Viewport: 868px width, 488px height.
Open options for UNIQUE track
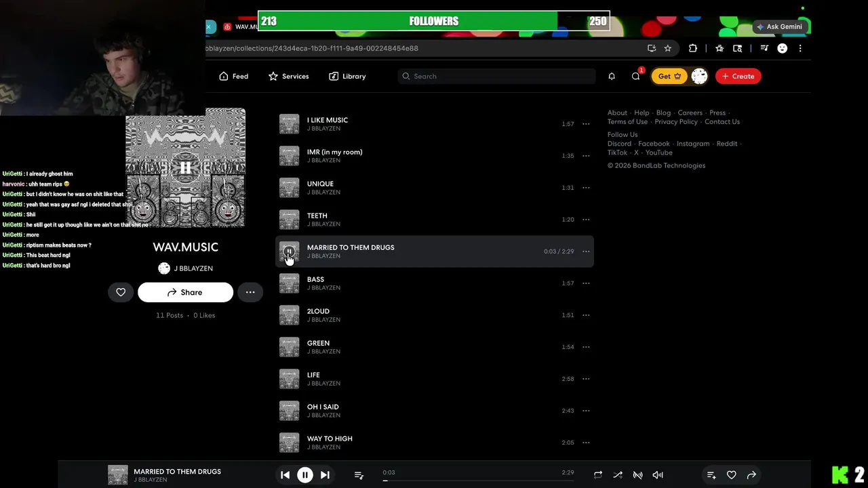[586, 188]
